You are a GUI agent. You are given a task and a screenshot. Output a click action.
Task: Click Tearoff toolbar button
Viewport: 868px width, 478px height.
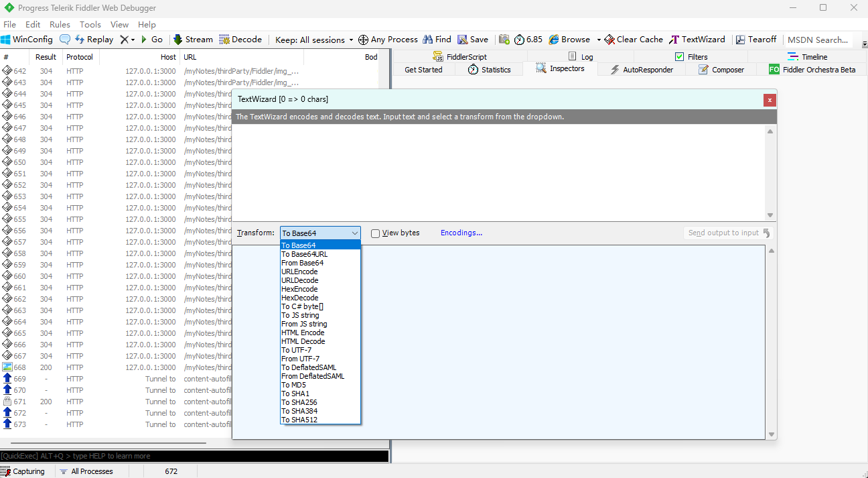pyautogui.click(x=756, y=40)
